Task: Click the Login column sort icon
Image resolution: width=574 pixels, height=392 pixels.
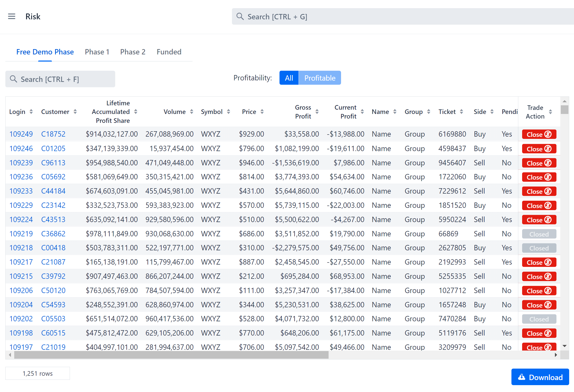Action: [x=31, y=112]
